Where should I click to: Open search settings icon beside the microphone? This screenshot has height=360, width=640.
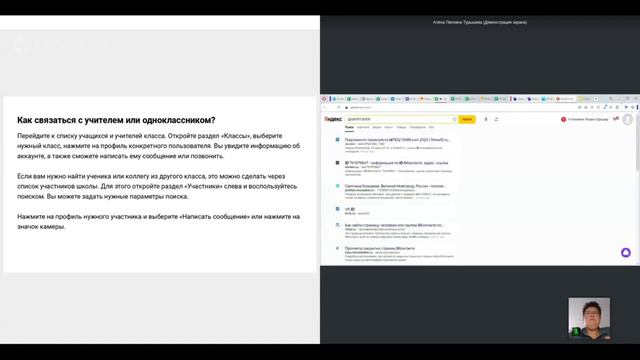click(x=496, y=119)
